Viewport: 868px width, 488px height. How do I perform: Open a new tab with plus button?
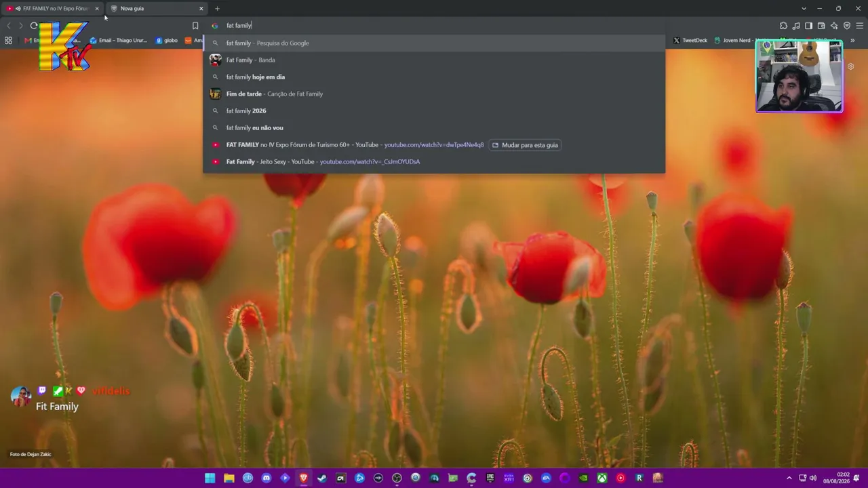click(x=217, y=9)
